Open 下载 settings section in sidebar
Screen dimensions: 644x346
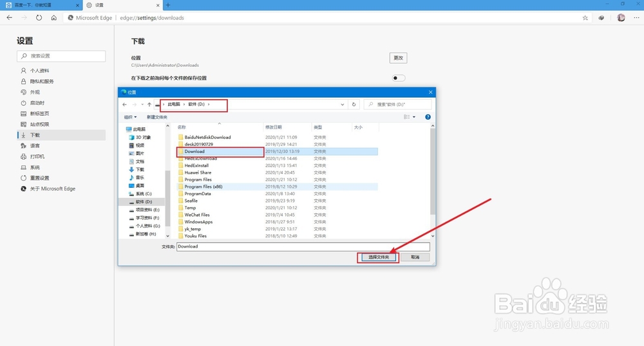click(x=61, y=135)
